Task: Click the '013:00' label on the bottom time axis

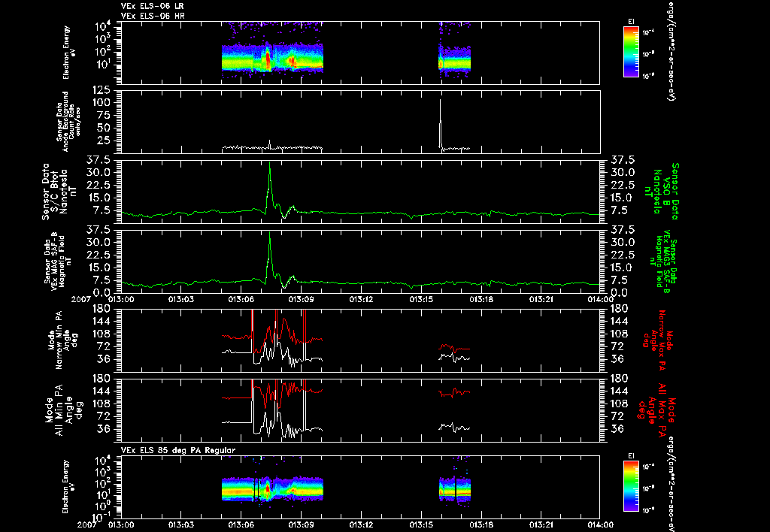Action: click(x=121, y=524)
